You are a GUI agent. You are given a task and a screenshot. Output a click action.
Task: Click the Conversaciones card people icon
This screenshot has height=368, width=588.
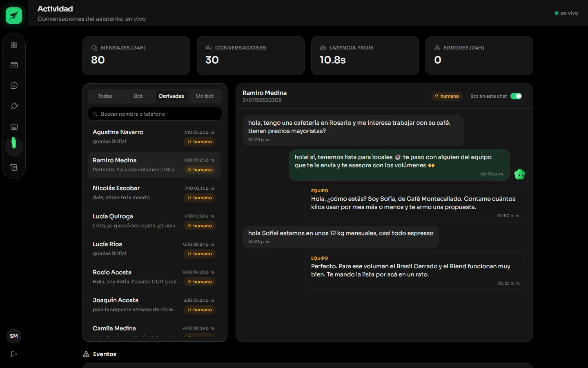click(x=209, y=48)
